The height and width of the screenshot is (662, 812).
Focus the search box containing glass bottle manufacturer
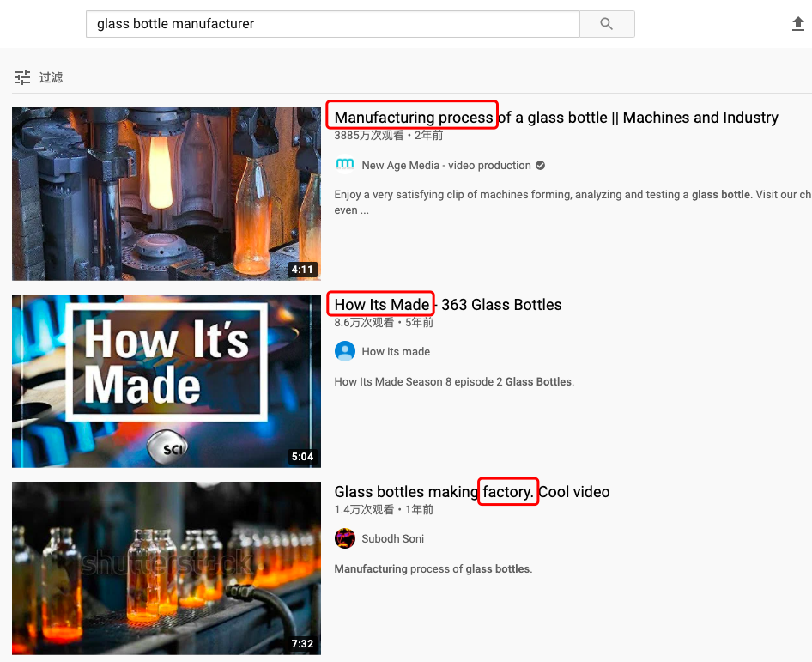click(x=332, y=24)
